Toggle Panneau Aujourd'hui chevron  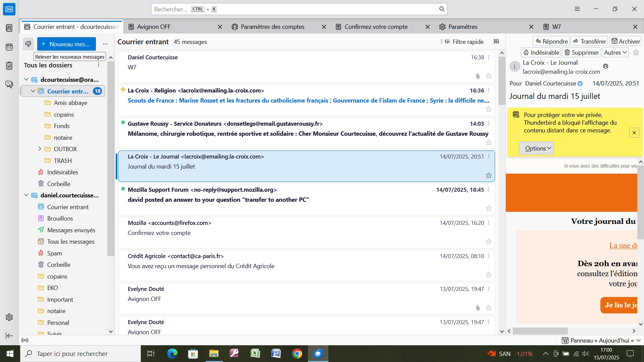[x=638, y=340]
